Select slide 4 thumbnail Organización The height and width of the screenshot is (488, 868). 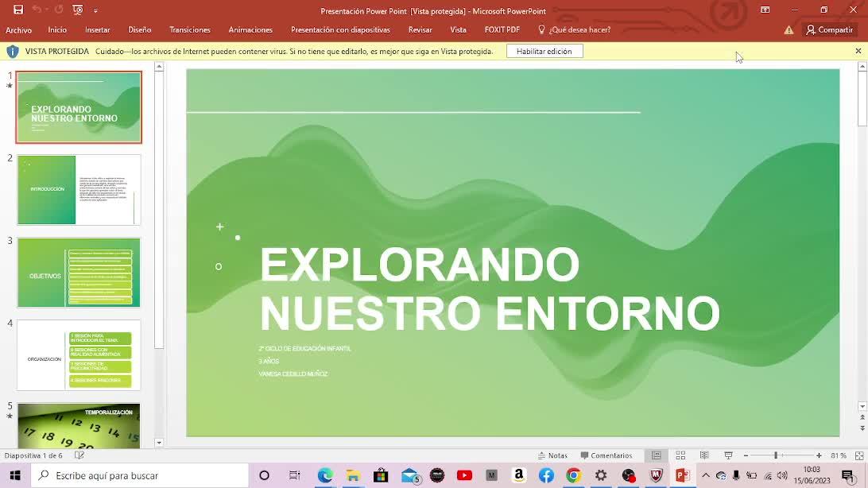coord(79,355)
